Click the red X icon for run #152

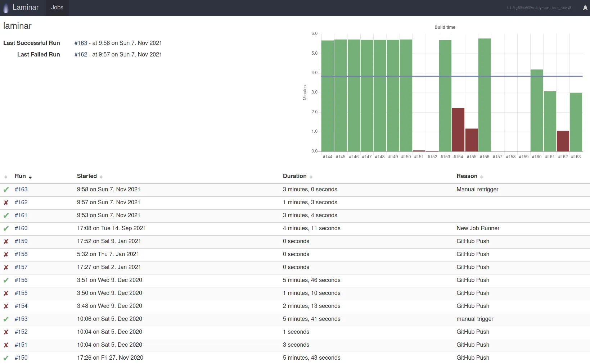point(6,332)
